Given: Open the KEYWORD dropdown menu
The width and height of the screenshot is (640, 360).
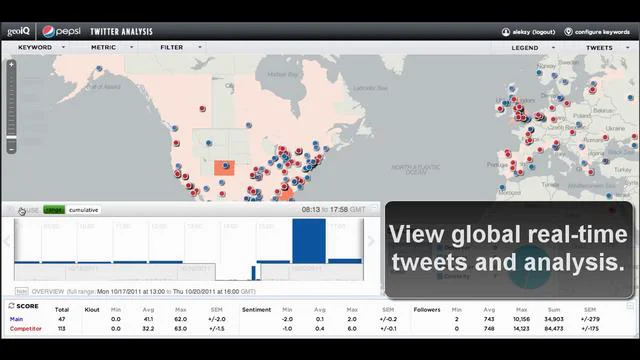Looking at the screenshot, I should (41, 47).
